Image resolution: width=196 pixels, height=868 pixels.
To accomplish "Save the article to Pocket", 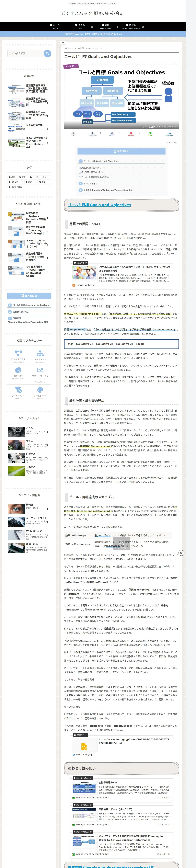I will (x=131, y=134).
